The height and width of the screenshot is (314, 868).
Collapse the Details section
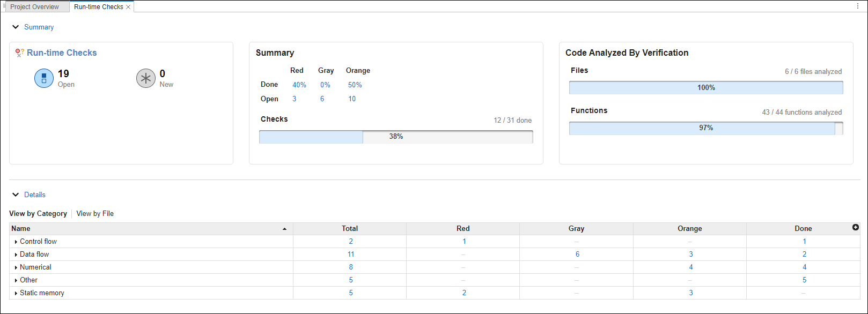(16, 195)
